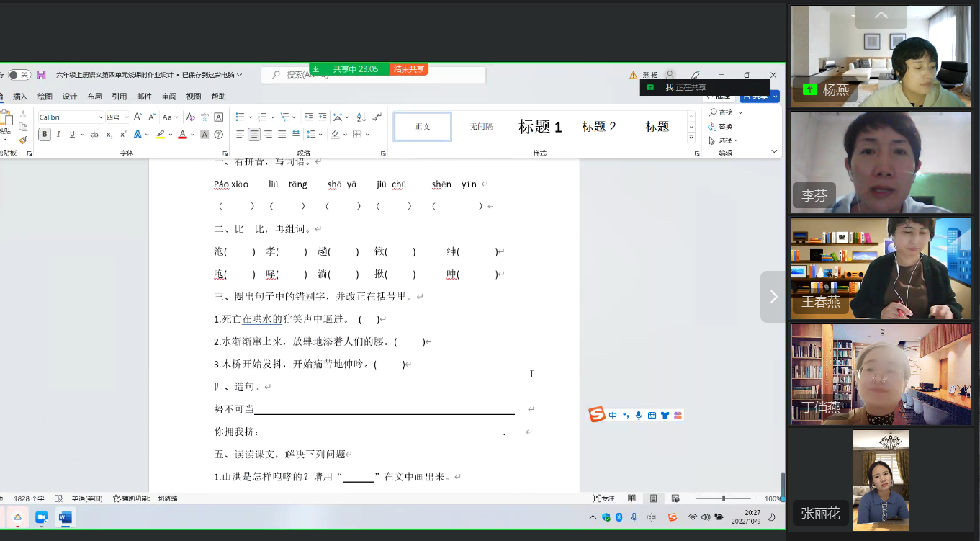Expand underline style dropdown arrow
Screen dimensions: 980x541
pyautogui.click(x=83, y=135)
